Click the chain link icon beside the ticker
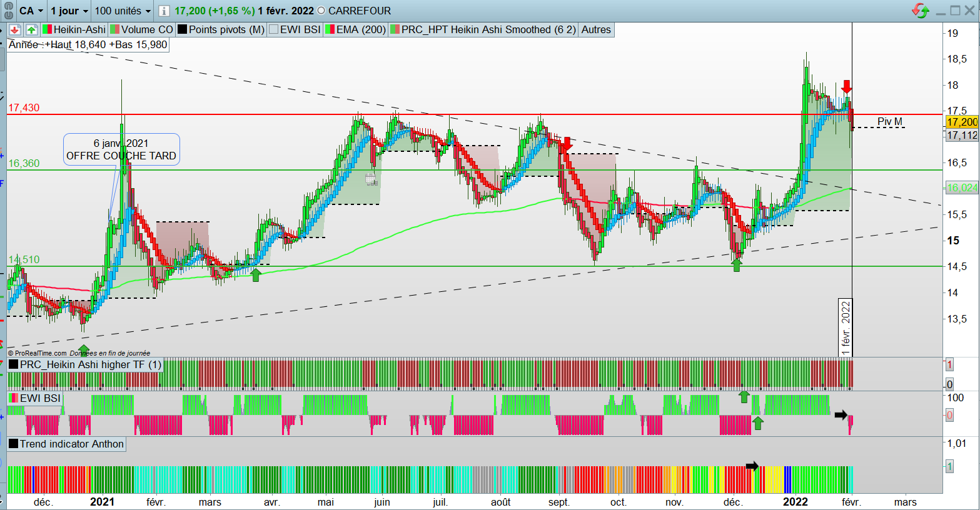This screenshot has height=510, width=980. tap(9, 11)
